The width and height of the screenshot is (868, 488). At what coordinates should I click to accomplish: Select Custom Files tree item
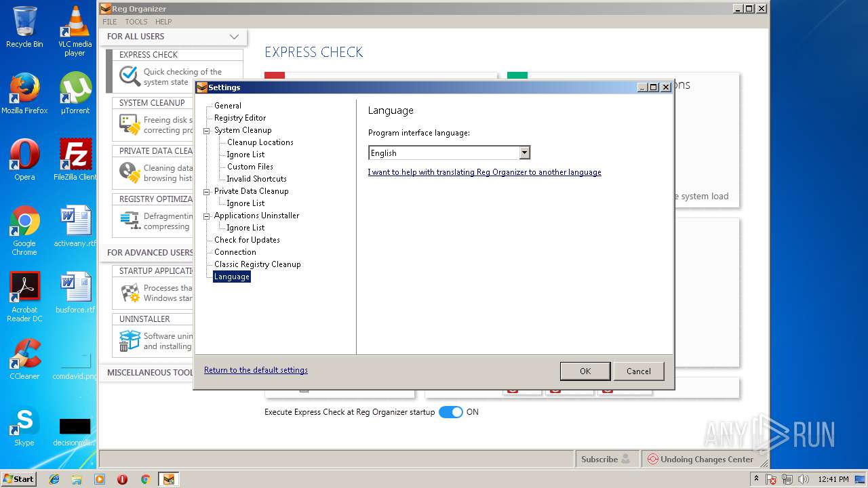(250, 167)
